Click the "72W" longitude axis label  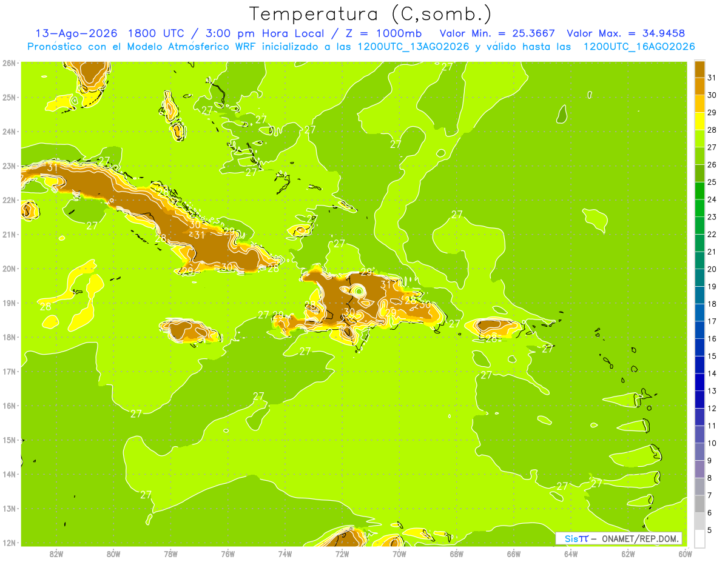point(342,554)
